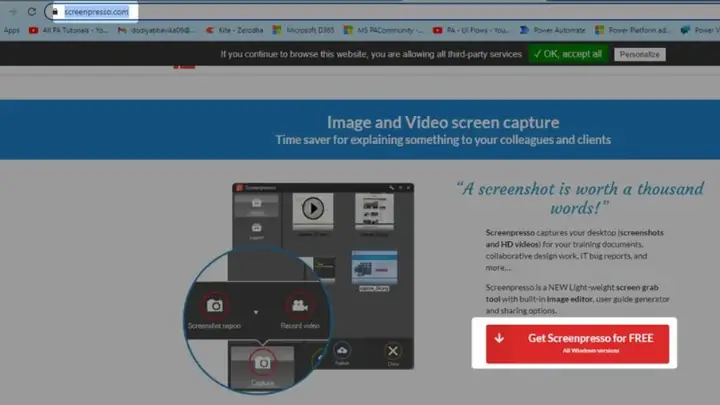Click the webpage screenshot thumbnail at top right
The height and width of the screenshot is (405, 720).
coord(374,210)
